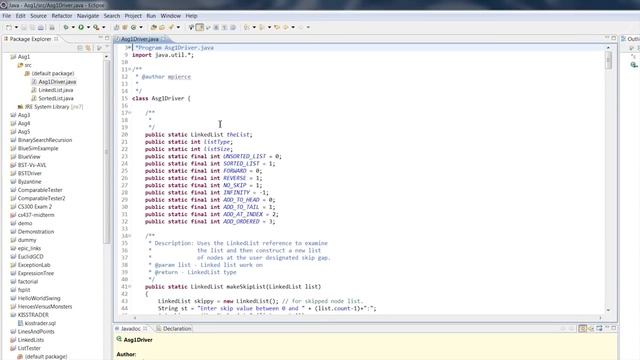Click the Print toolbar icon
The width and height of the screenshot is (640, 360).
click(52, 27)
